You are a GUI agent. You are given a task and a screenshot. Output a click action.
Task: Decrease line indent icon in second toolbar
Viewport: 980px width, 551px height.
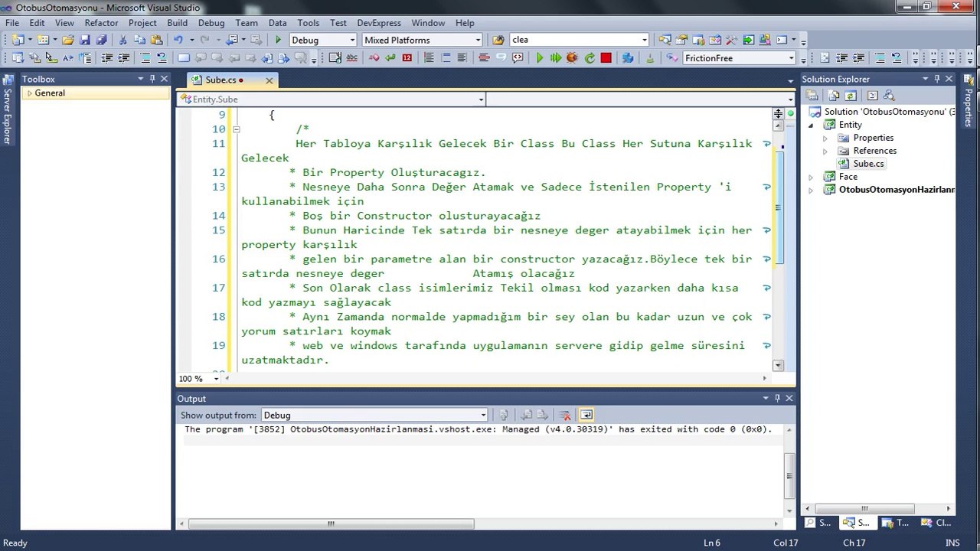(x=106, y=58)
